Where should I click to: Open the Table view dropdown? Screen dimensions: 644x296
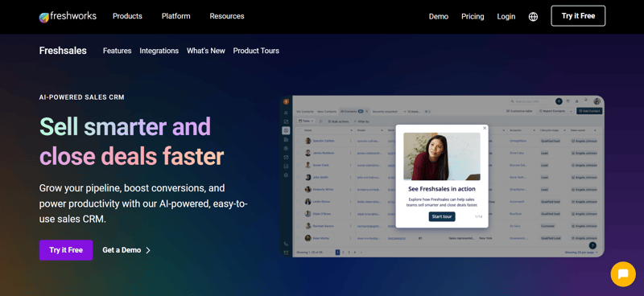pyautogui.click(x=306, y=121)
